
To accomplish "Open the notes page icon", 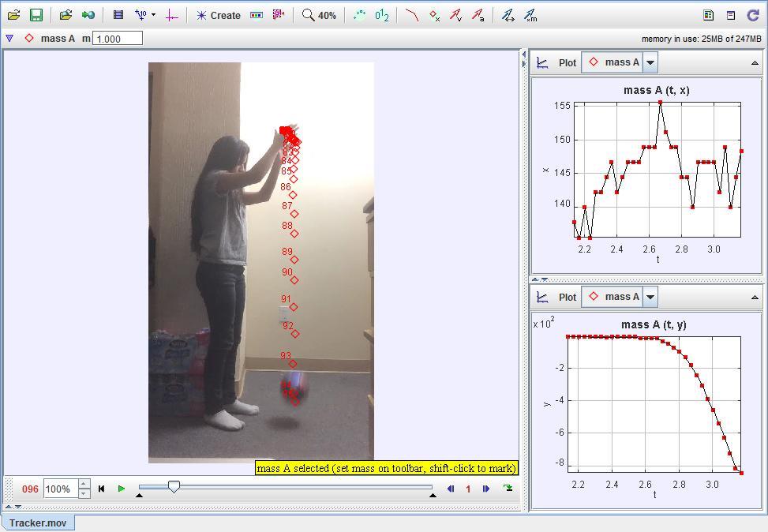I will (708, 15).
